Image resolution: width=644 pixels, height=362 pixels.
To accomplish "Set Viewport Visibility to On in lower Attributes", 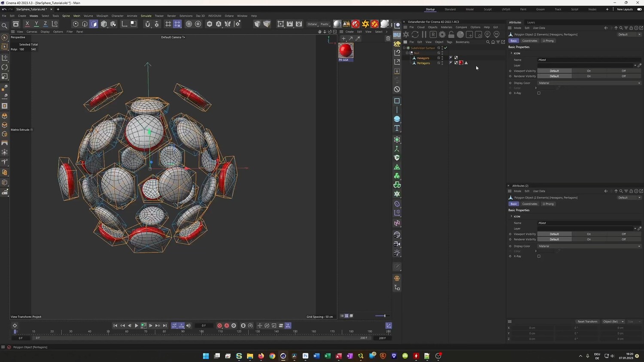I will [589, 234].
